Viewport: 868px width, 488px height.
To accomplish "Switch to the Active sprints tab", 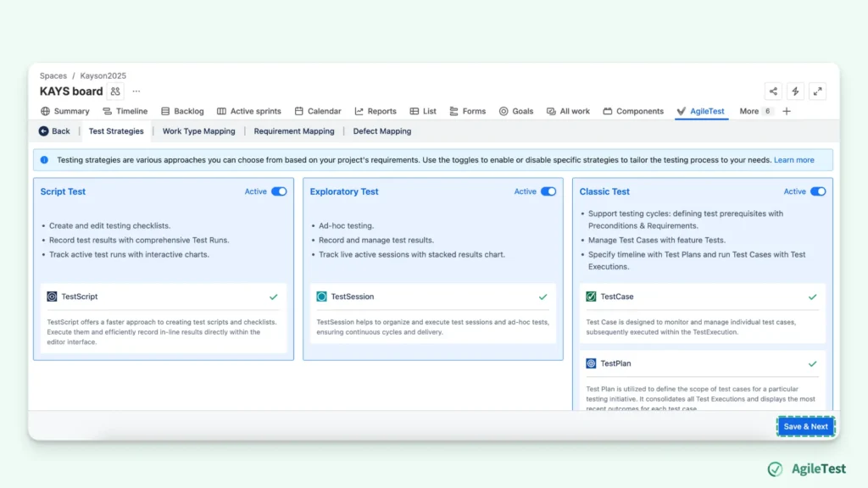I will coord(249,111).
